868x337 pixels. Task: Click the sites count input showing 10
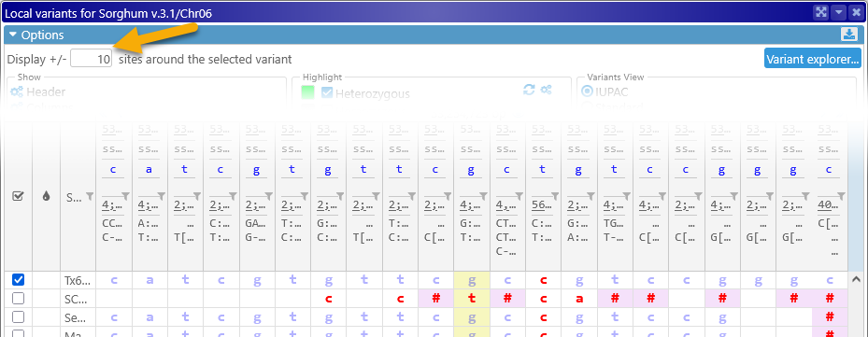[x=92, y=59]
